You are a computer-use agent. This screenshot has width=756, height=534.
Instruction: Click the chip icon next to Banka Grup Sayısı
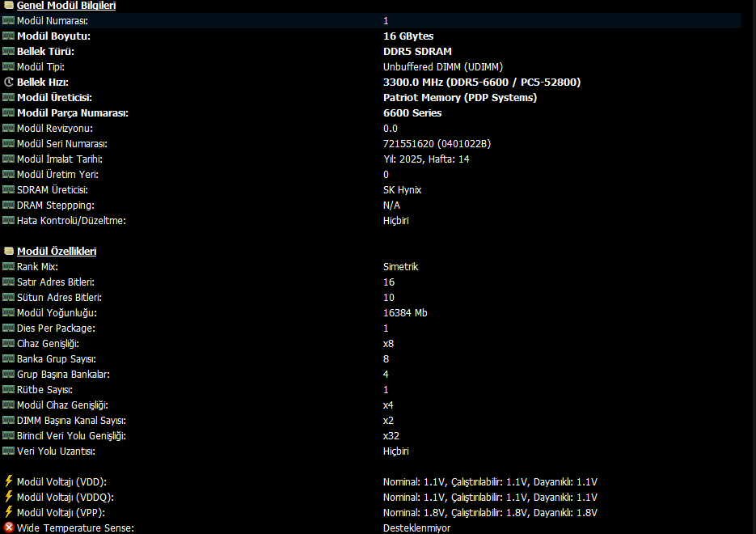pyautogui.click(x=8, y=359)
